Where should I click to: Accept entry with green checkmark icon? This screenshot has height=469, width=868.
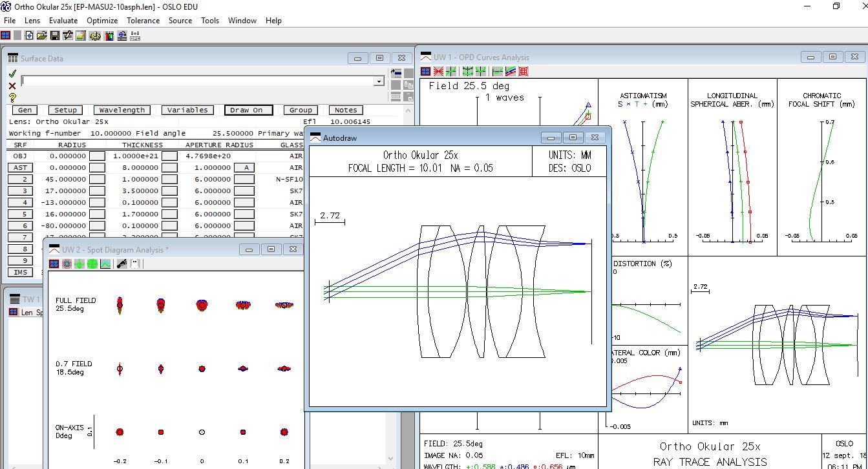(12, 74)
